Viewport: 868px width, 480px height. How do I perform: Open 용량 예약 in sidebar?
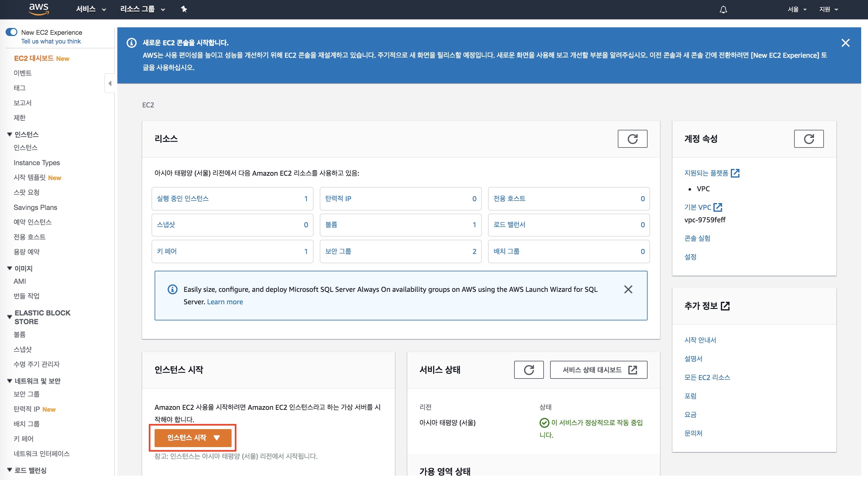click(27, 252)
